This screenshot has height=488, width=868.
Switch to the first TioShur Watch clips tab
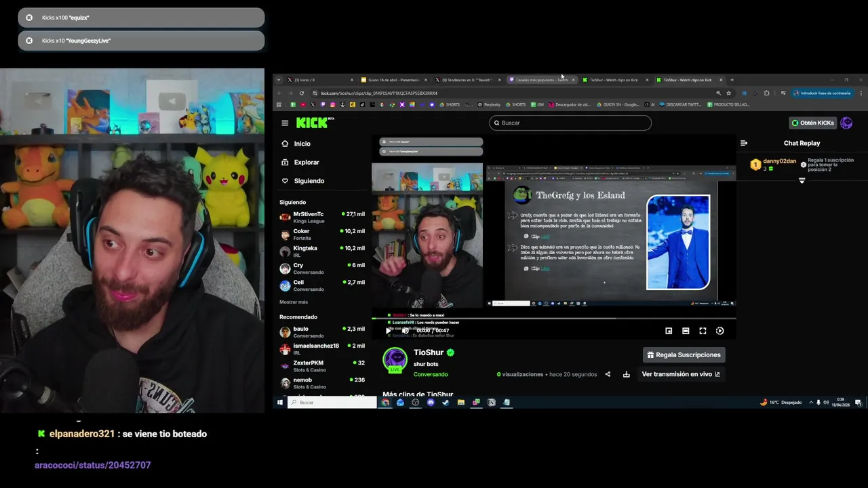(x=615, y=80)
